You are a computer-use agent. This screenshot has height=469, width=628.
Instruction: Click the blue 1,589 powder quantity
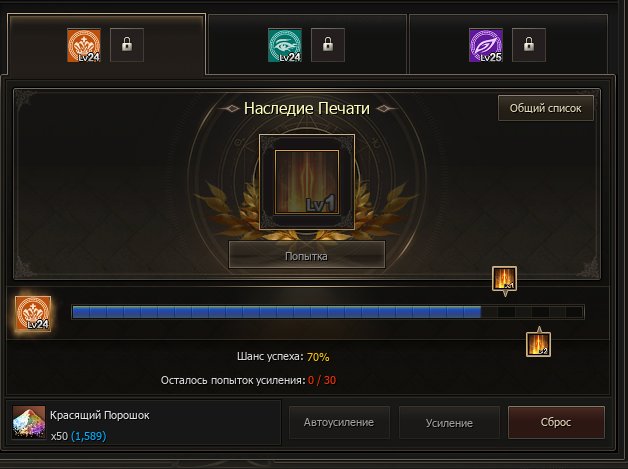[89, 436]
